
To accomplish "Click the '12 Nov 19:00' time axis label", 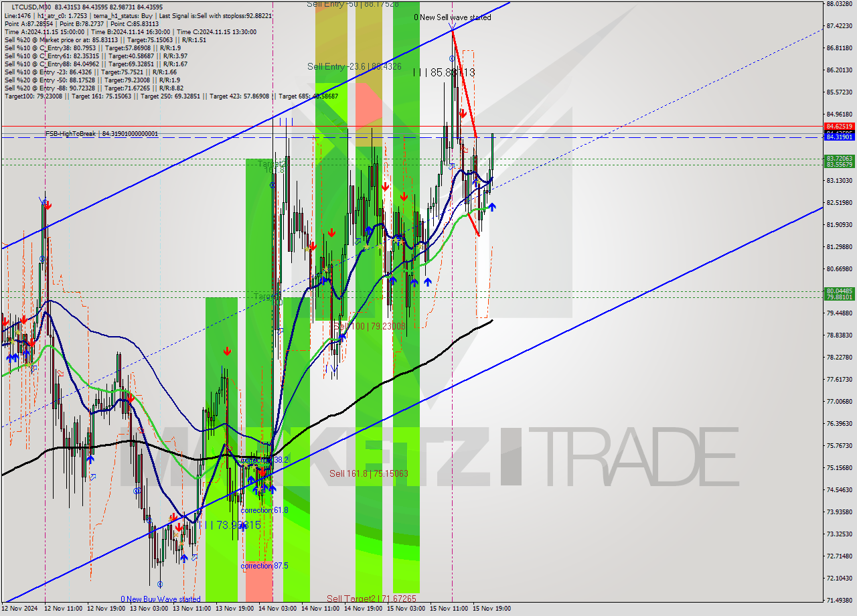I will click(106, 609).
